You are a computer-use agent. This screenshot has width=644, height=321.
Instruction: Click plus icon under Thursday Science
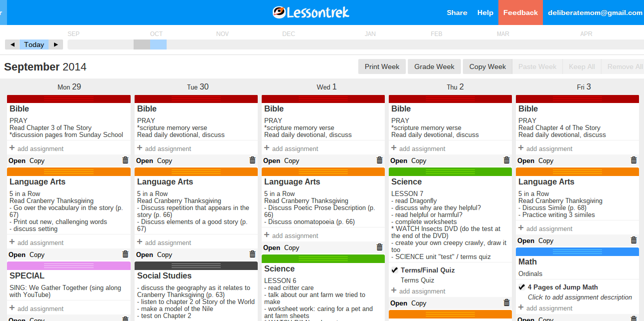pyautogui.click(x=394, y=290)
